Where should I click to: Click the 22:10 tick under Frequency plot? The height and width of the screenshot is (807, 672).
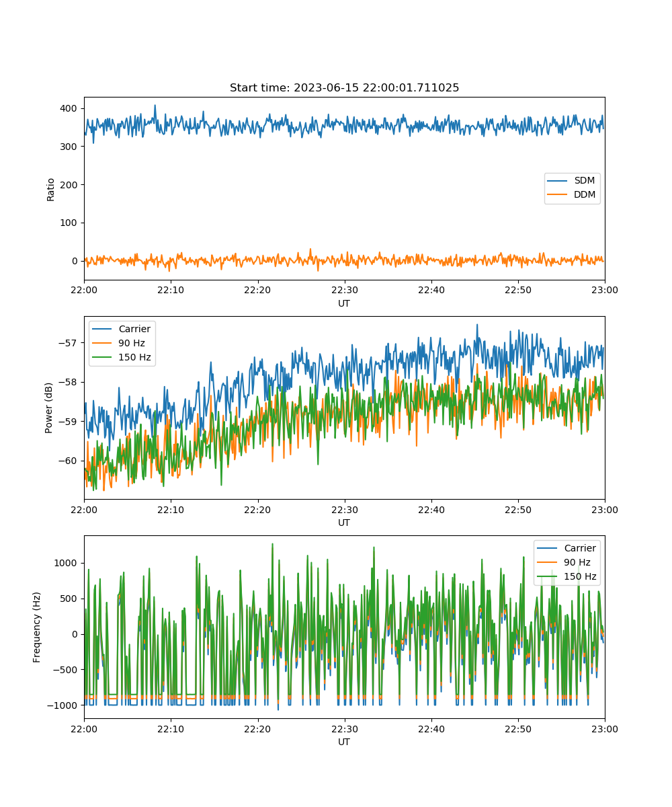(x=171, y=728)
